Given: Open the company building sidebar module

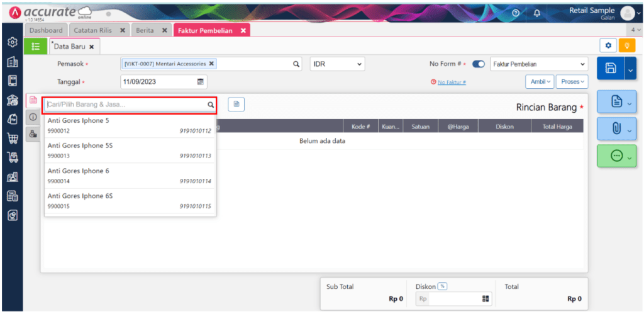Looking at the screenshot, I should [x=13, y=62].
